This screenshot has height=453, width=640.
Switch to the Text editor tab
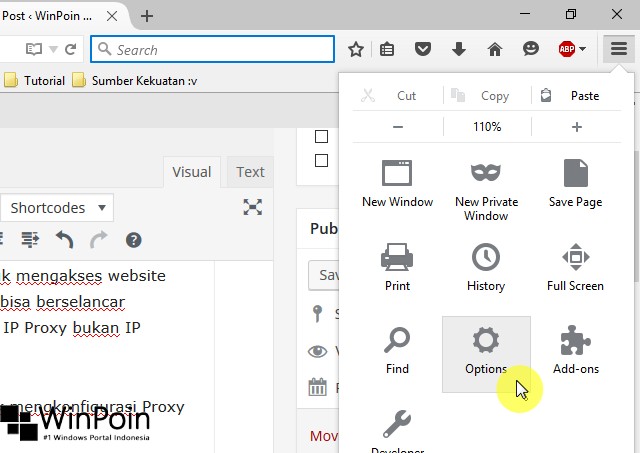point(250,172)
